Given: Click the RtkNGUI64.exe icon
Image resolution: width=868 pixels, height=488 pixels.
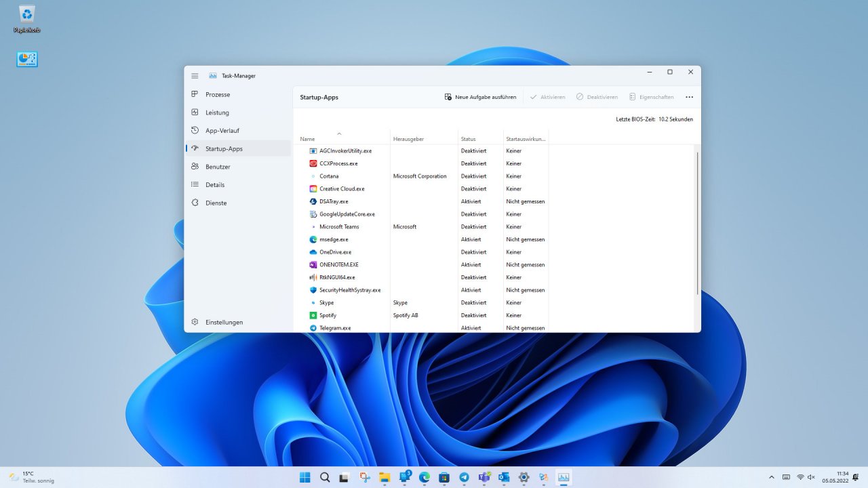Looking at the screenshot, I should [x=313, y=277].
